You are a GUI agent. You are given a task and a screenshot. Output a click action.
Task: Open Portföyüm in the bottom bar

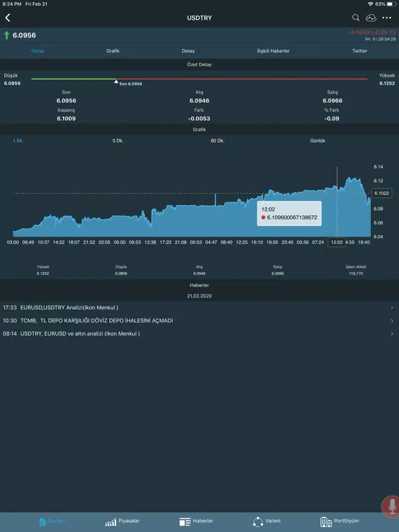pos(339,521)
